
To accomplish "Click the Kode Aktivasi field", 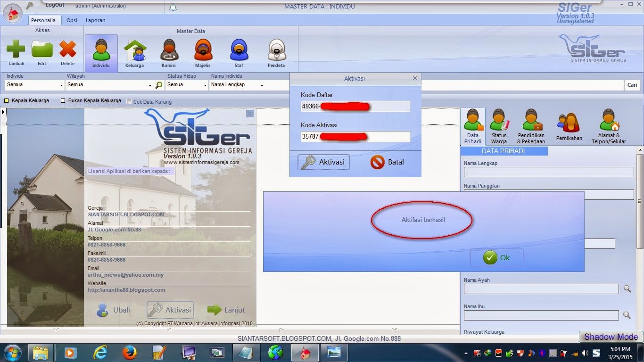I will (x=355, y=137).
